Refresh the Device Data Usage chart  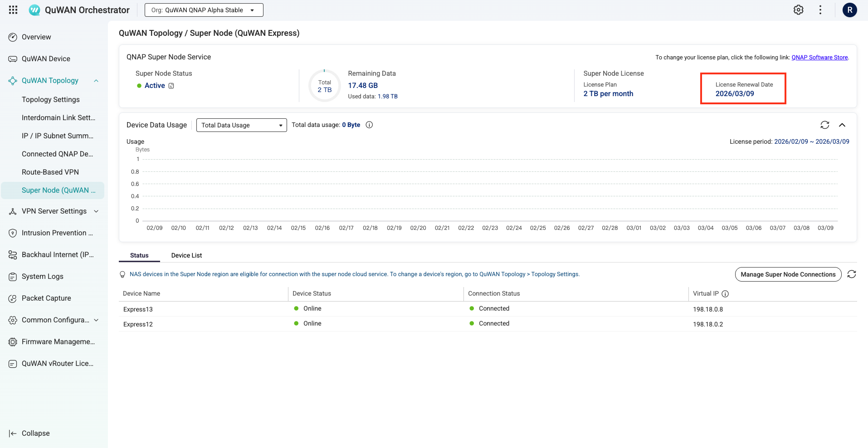pos(825,125)
